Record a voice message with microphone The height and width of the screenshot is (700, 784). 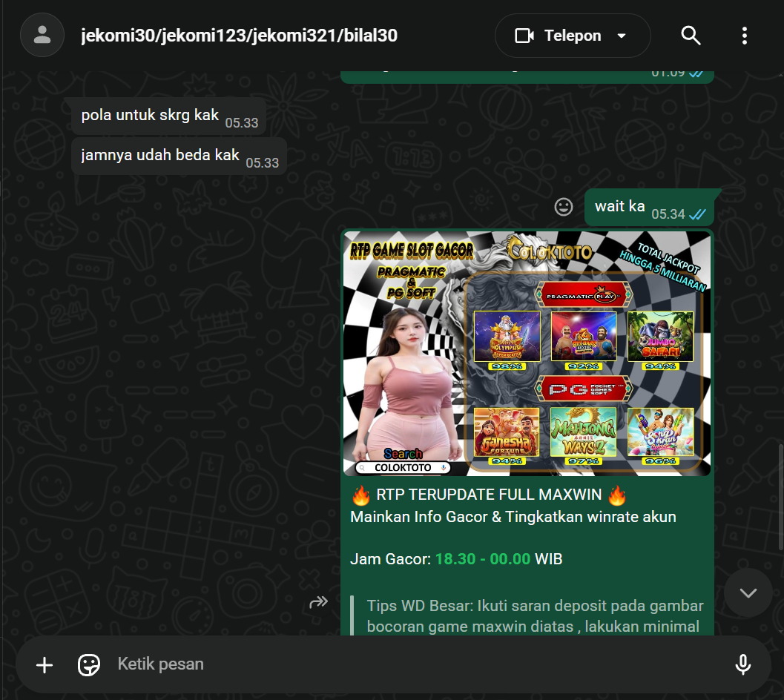click(x=743, y=664)
